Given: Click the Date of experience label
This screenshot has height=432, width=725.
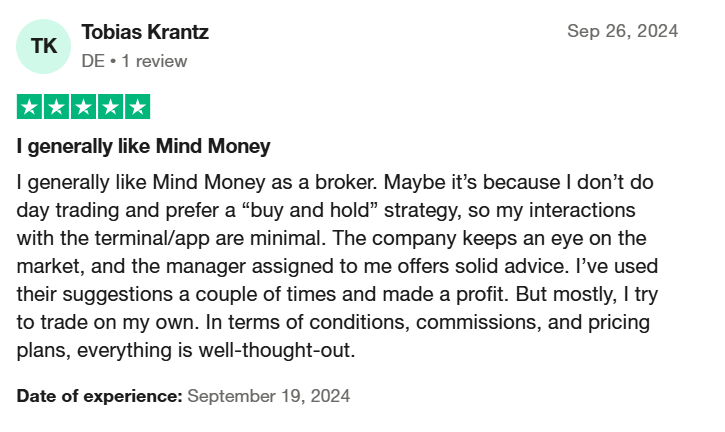Looking at the screenshot, I should coord(99,396).
